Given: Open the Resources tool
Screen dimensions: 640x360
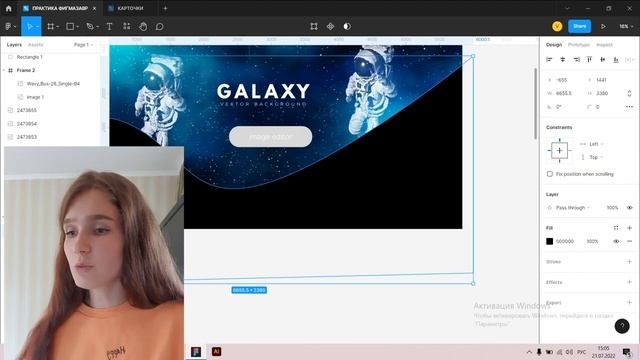Looking at the screenshot, I should (127, 27).
